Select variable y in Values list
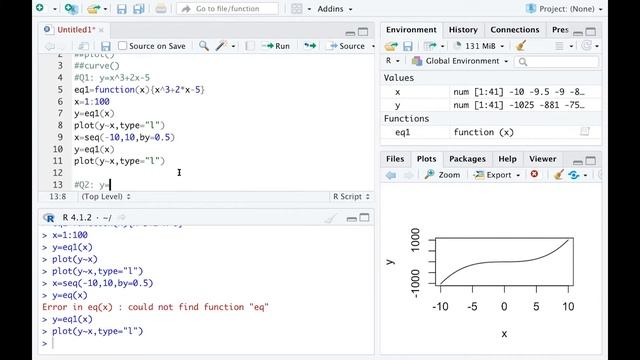This screenshot has height=360, width=640. tap(491, 105)
